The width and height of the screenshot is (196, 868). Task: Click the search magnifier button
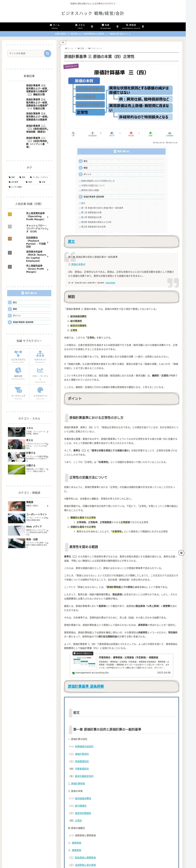47,53
